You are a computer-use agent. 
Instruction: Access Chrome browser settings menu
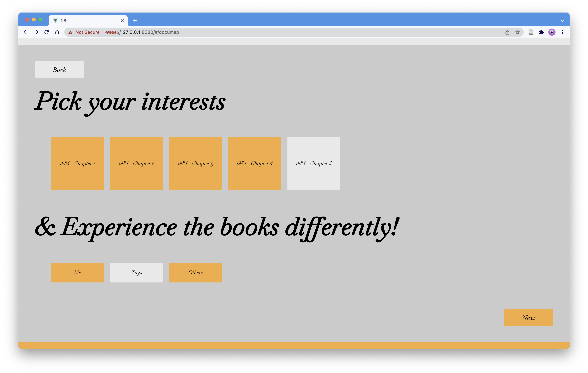(x=563, y=32)
